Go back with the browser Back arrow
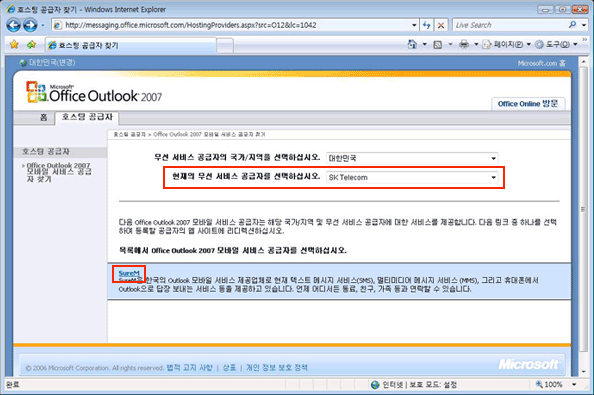Viewport: 594px width, 395px height. [14, 25]
